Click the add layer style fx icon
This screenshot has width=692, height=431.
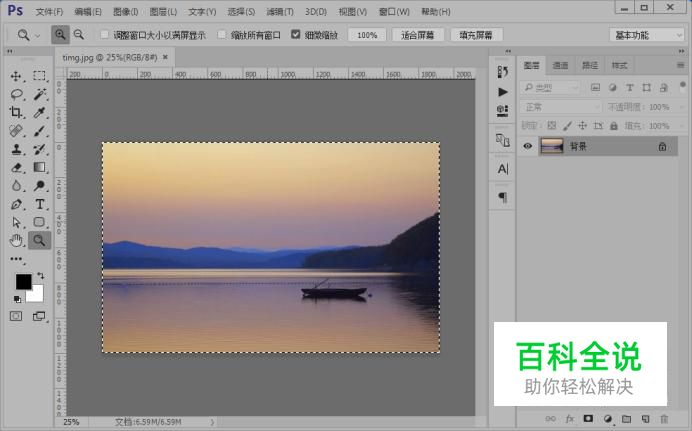click(x=570, y=419)
